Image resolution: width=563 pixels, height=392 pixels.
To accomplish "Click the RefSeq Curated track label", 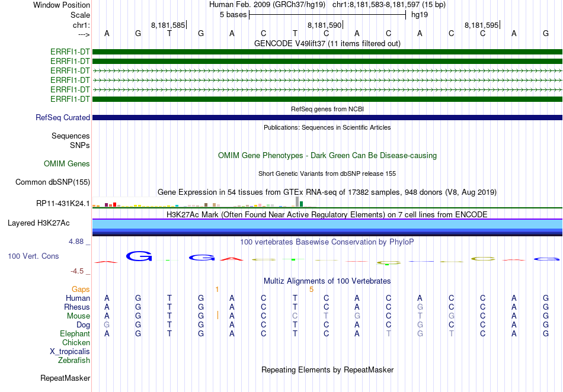I will point(63,118).
